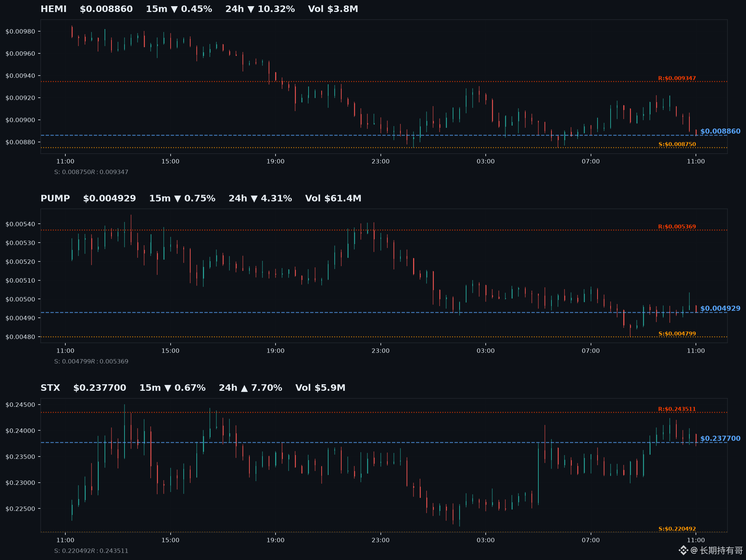
Task: Click the $0.23000 y-axis tick
Action: (x=20, y=483)
